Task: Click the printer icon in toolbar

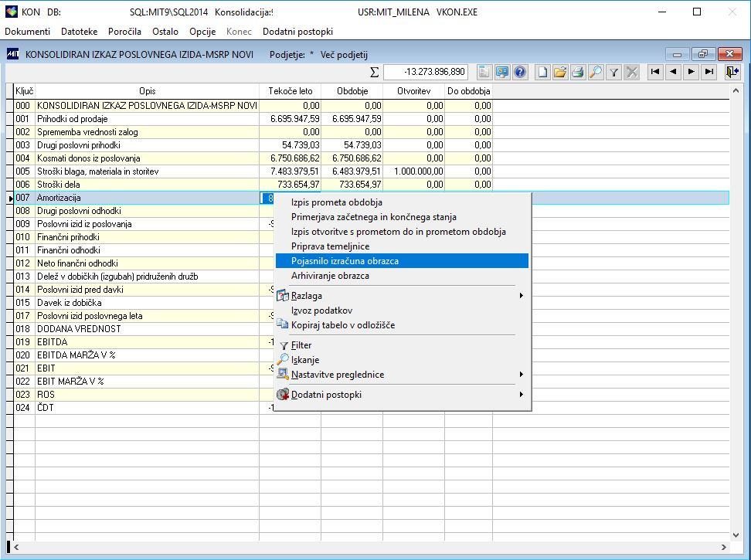Action: tap(577, 72)
